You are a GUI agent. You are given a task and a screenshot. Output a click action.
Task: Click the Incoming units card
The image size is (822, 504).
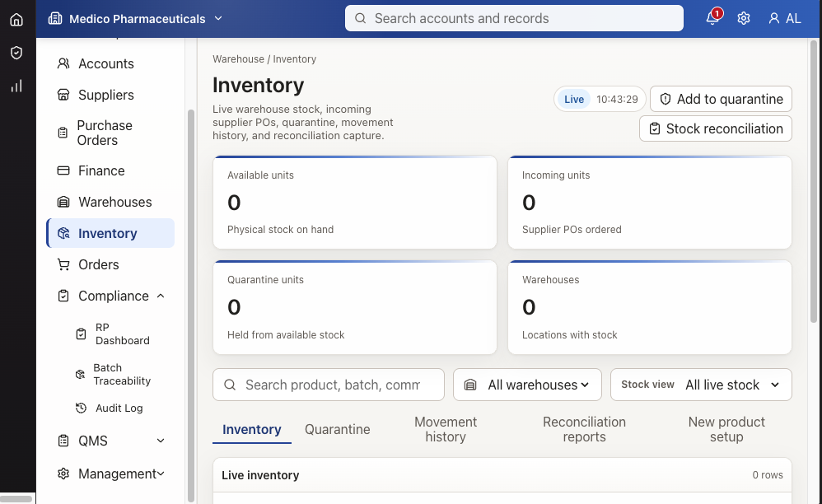tap(650, 203)
